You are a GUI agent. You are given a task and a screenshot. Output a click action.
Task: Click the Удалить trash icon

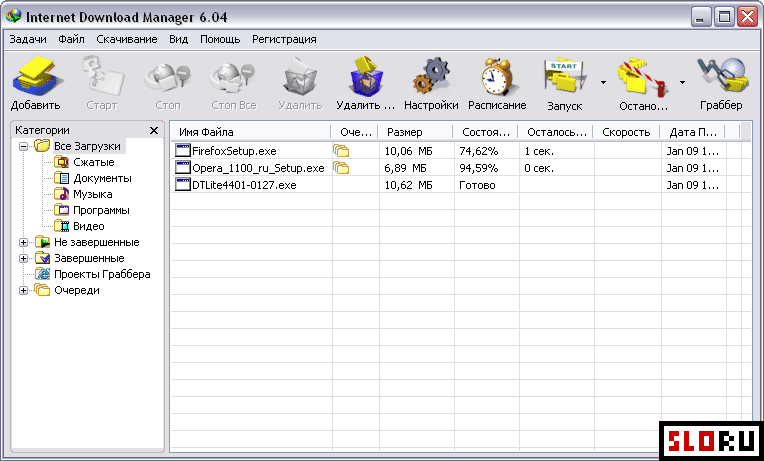coord(300,77)
